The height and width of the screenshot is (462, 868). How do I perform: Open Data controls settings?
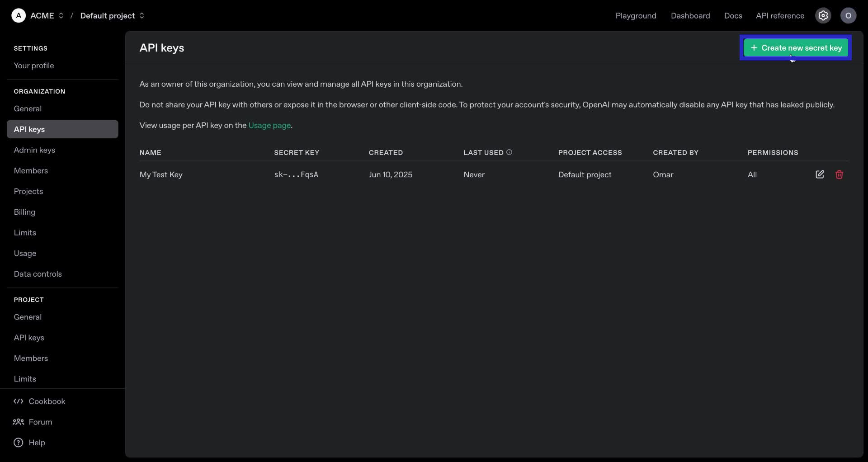pos(38,274)
